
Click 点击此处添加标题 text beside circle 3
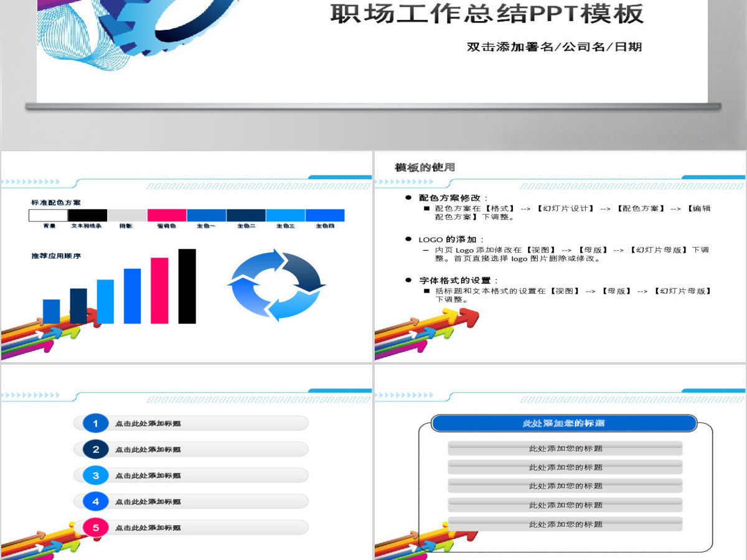[x=148, y=476]
